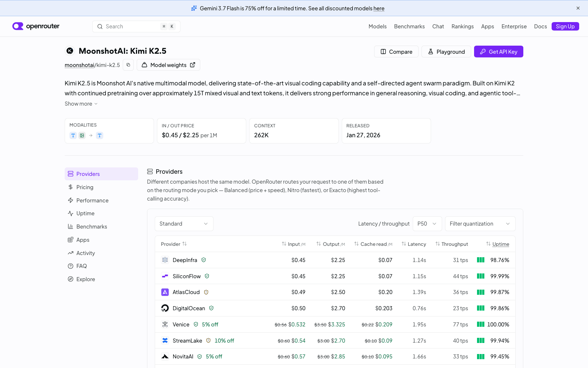Focus the Search input field
588x368 pixels.
[x=136, y=26]
